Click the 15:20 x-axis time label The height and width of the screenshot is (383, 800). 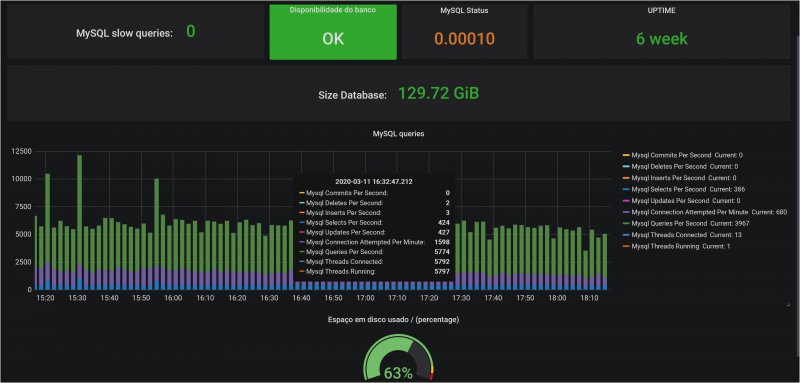click(45, 298)
